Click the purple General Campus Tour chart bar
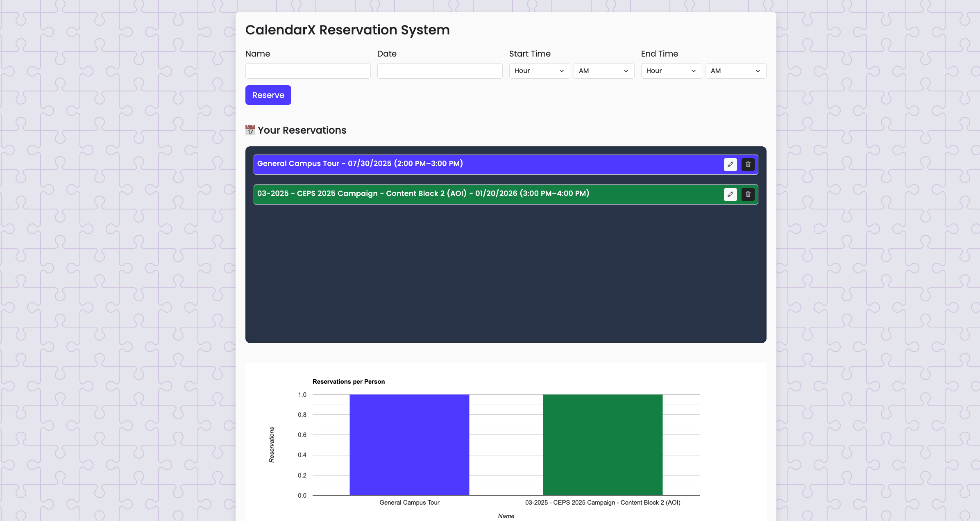 pyautogui.click(x=409, y=447)
